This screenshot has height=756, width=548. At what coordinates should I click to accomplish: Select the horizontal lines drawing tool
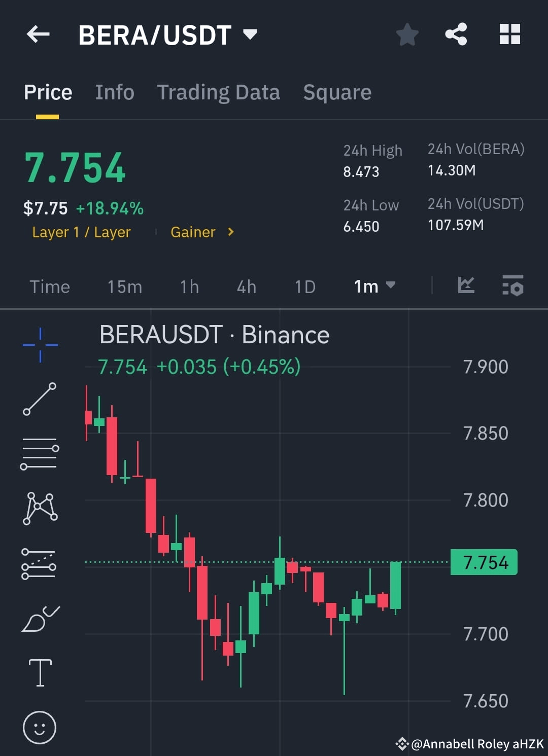(39, 454)
